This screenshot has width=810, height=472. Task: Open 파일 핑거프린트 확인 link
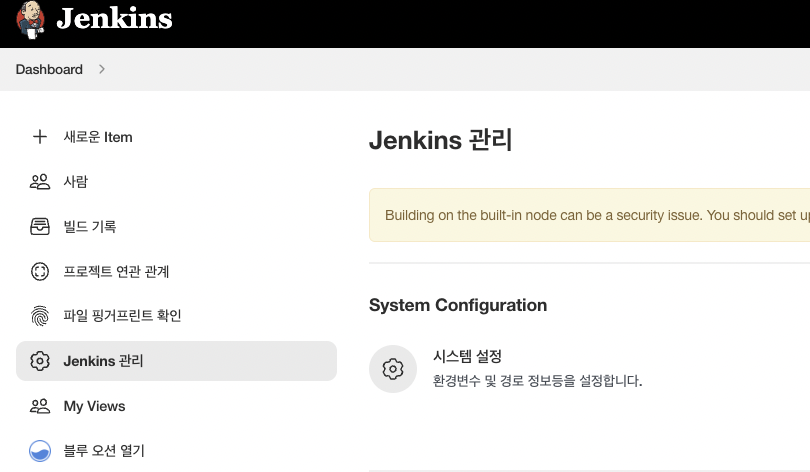click(x=122, y=316)
